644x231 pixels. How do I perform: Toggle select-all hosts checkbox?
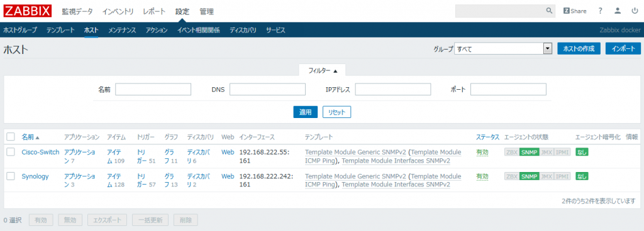[x=11, y=136]
